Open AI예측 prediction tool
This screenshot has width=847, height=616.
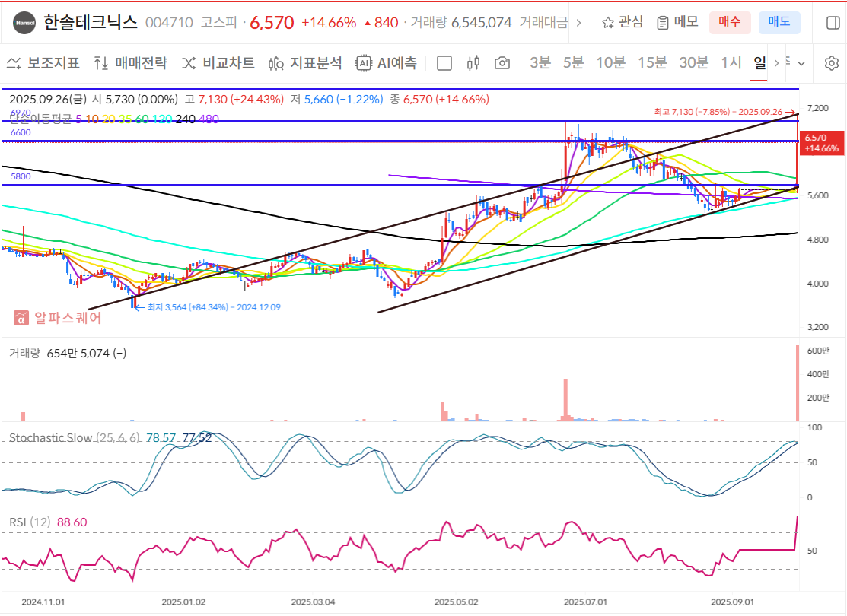coord(386,63)
